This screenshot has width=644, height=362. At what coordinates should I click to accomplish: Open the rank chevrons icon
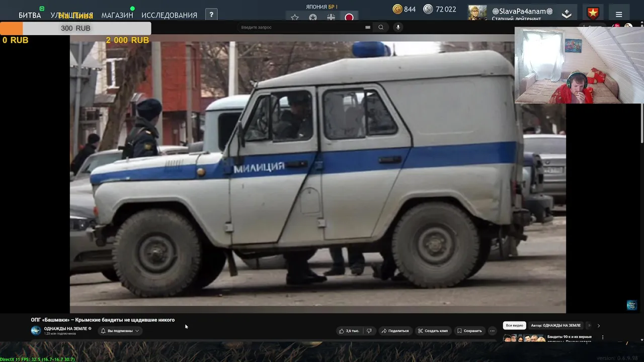(x=567, y=14)
